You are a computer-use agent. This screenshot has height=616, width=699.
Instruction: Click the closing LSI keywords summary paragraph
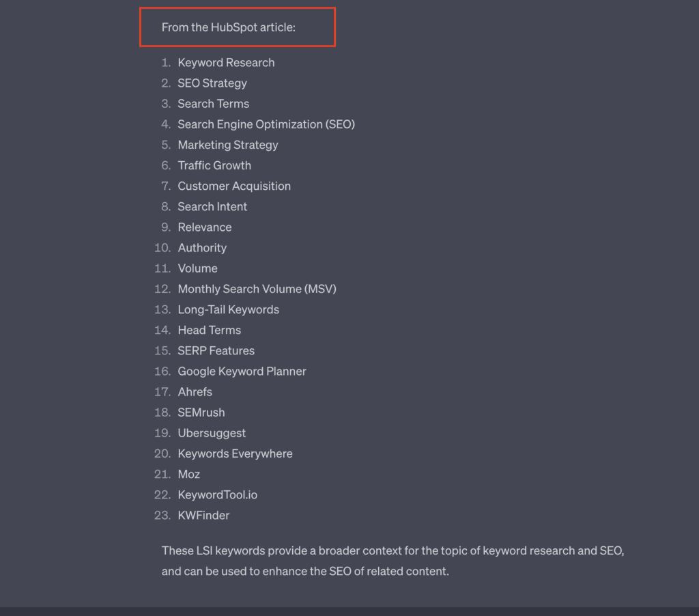pos(393,561)
